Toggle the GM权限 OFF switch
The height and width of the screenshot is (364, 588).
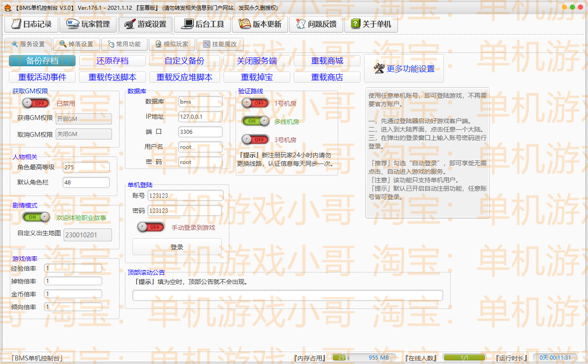click(36, 103)
